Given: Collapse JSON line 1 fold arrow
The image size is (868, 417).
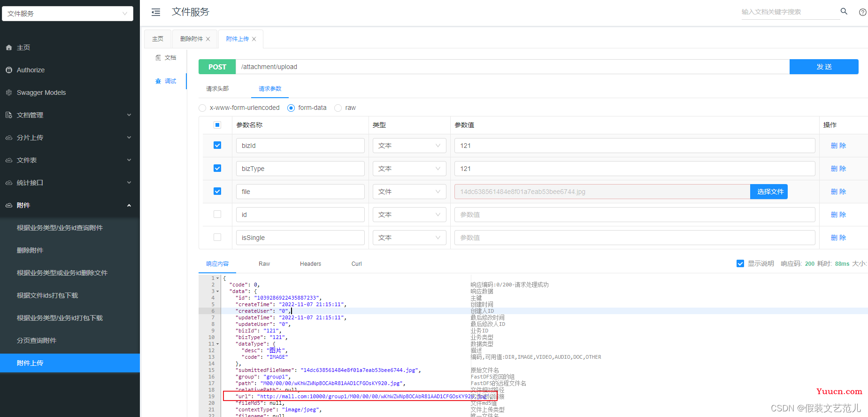Looking at the screenshot, I should click(x=217, y=278).
